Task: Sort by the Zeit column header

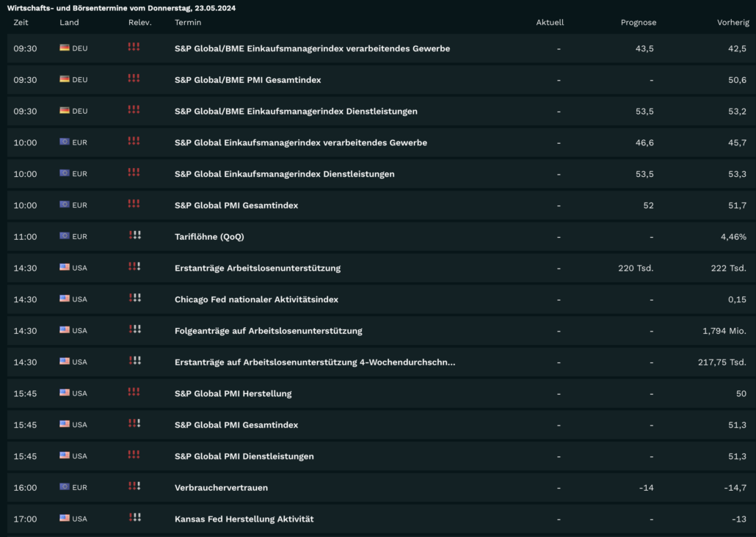Action: 21,22
